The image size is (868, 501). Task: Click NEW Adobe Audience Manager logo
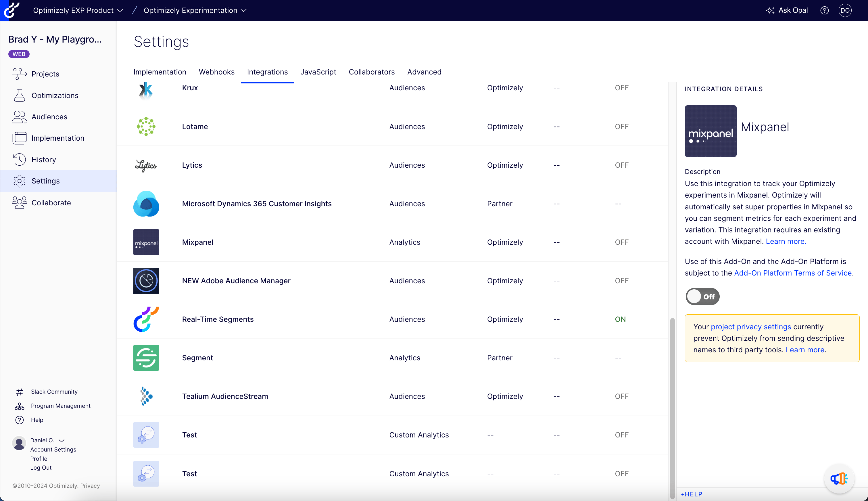[146, 281]
